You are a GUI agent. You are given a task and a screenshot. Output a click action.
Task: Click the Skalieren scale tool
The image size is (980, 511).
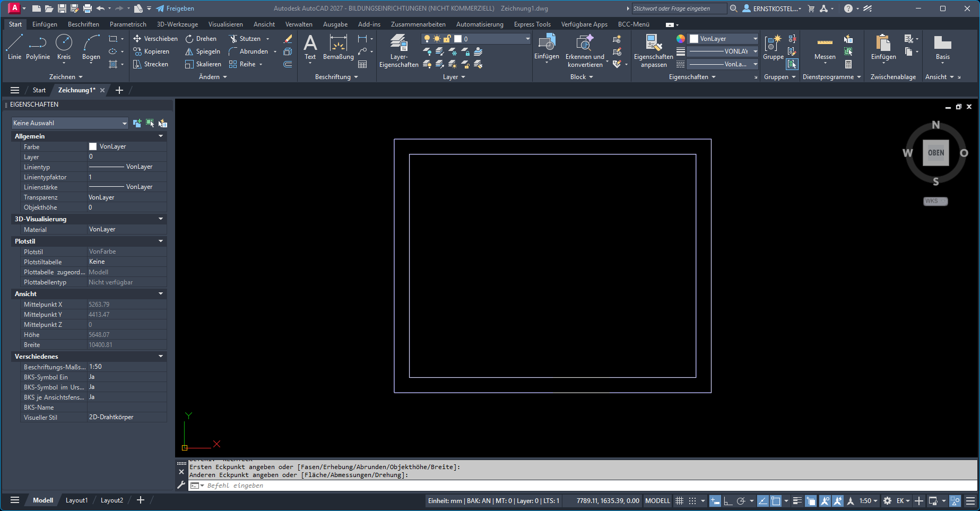tap(203, 64)
